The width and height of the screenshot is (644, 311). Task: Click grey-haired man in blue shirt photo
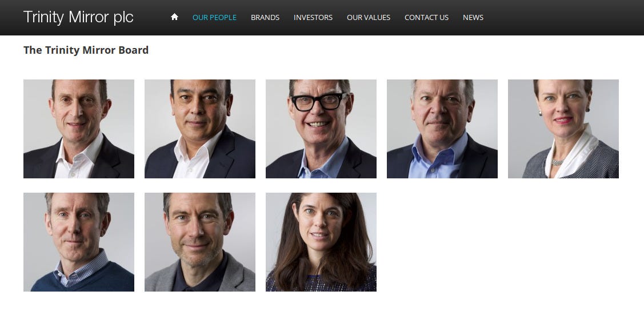(x=442, y=129)
